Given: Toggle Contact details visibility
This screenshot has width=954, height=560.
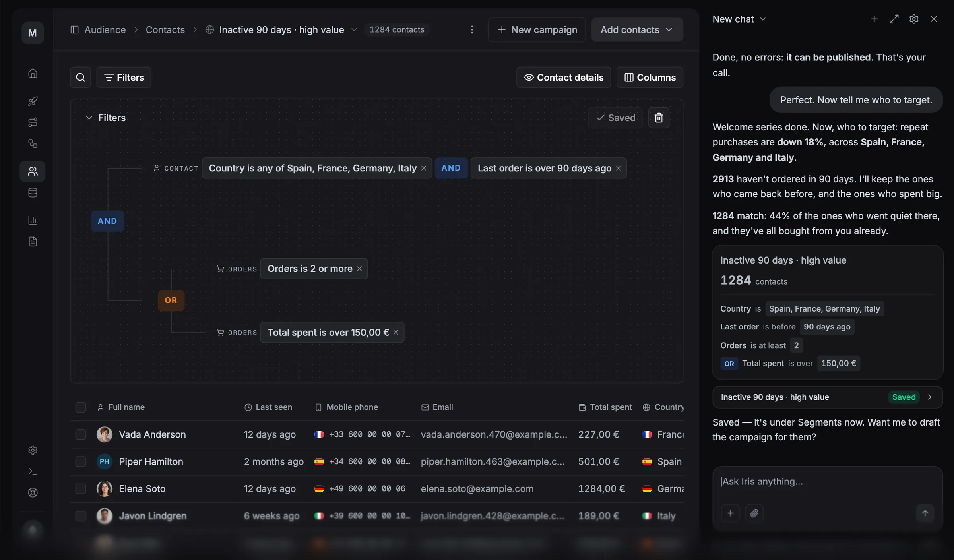Looking at the screenshot, I should coord(564,77).
